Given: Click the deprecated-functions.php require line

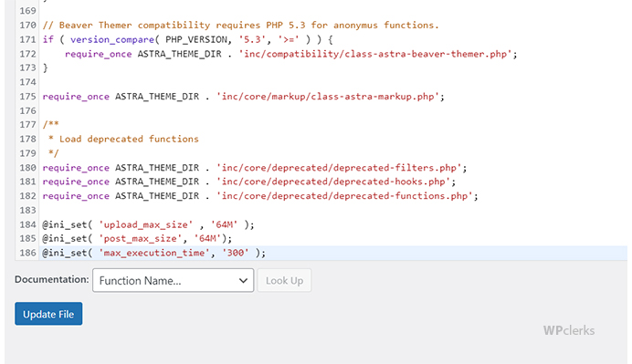Looking at the screenshot, I should click(x=260, y=196).
